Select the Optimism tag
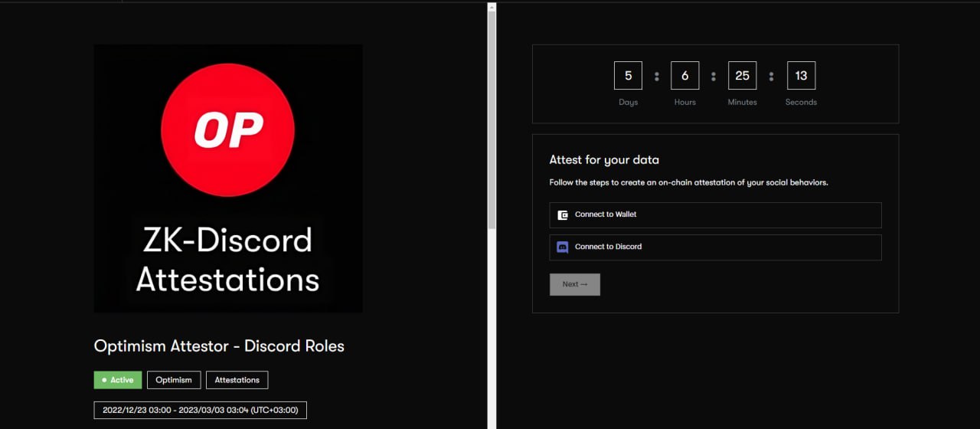Viewport: 980px width, 429px height. pyautogui.click(x=174, y=380)
